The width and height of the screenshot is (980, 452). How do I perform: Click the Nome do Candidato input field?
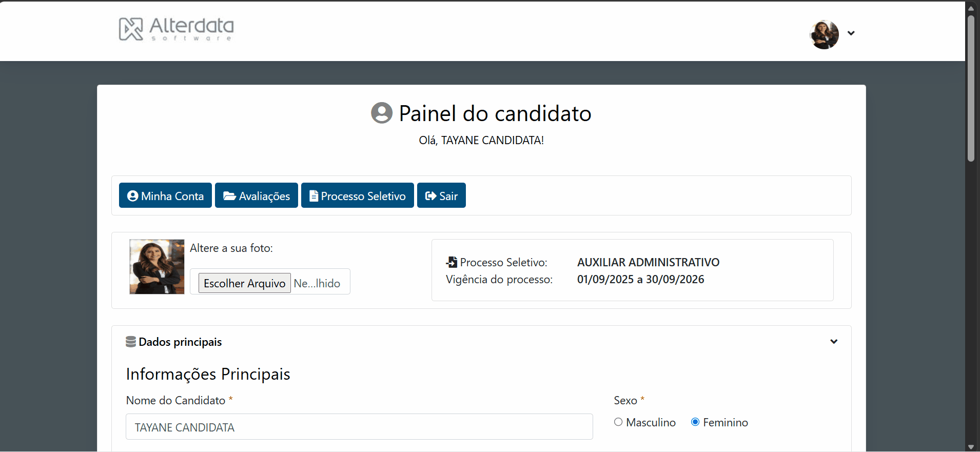[x=359, y=427]
